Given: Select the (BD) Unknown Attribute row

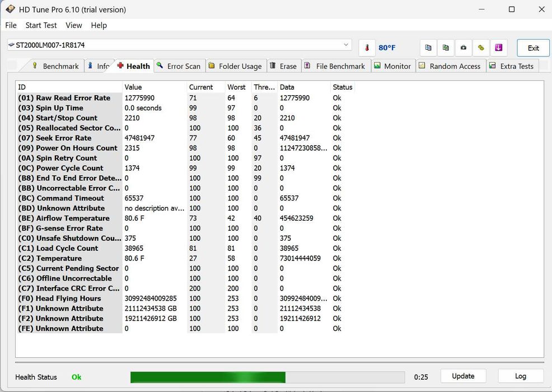Looking at the screenshot, I should coord(185,208).
